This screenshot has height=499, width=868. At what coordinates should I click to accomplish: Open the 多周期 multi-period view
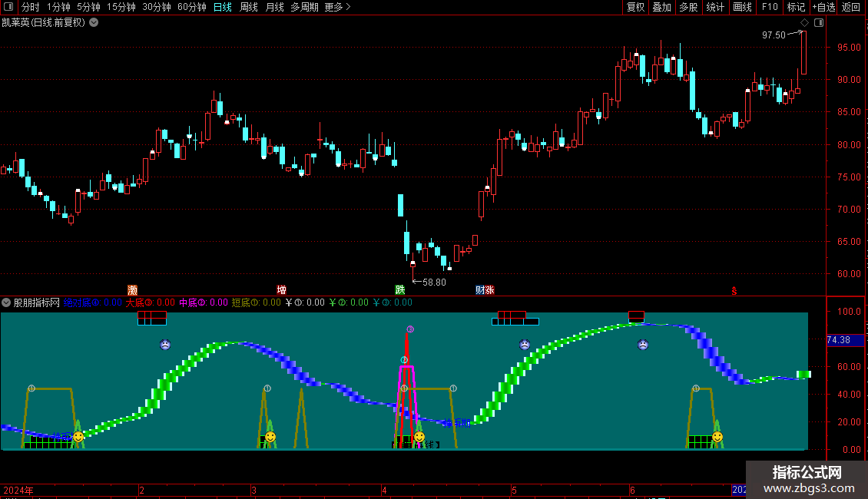point(304,7)
